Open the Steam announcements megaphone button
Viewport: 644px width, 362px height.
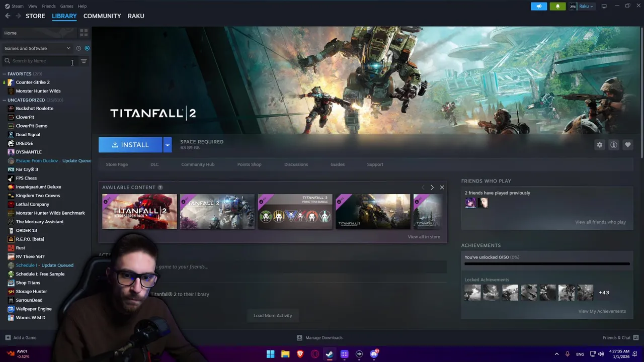(539, 6)
